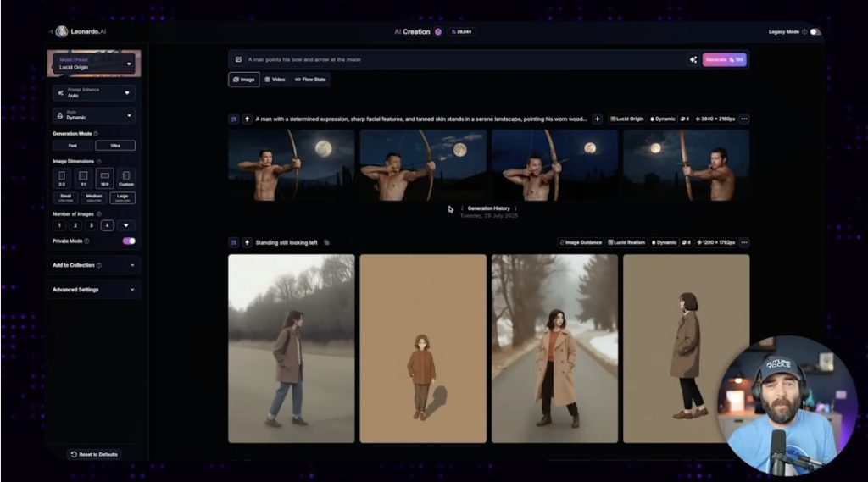Toggle the Legacy Mode switch
Image resolution: width=868 pixels, height=482 pixels.
pyautogui.click(x=815, y=32)
